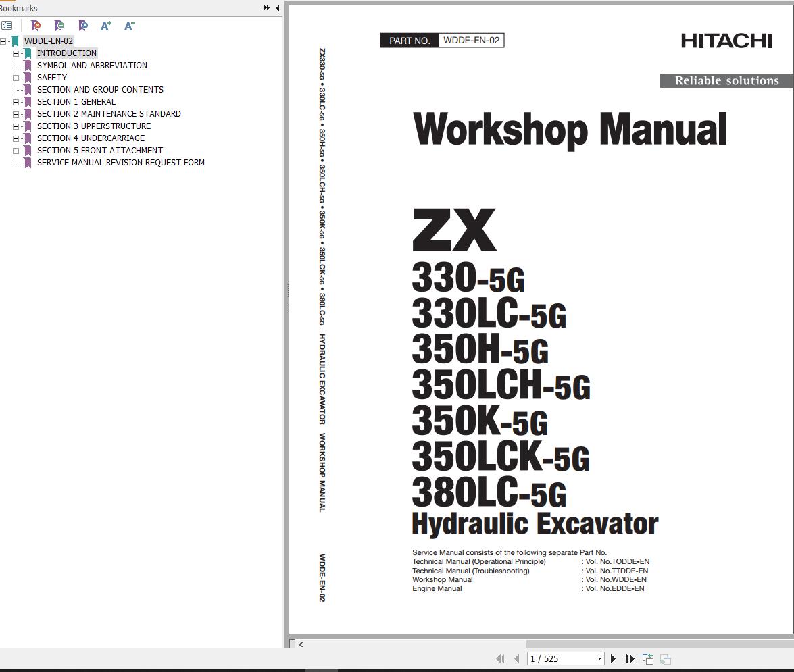Go to the previous page
The height and width of the screenshot is (672, 794).
tap(516, 659)
